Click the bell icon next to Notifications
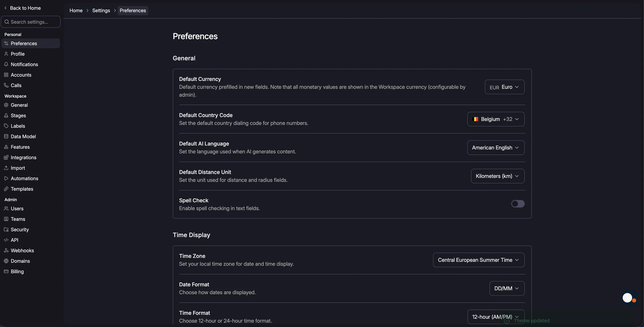 [x=6, y=64]
